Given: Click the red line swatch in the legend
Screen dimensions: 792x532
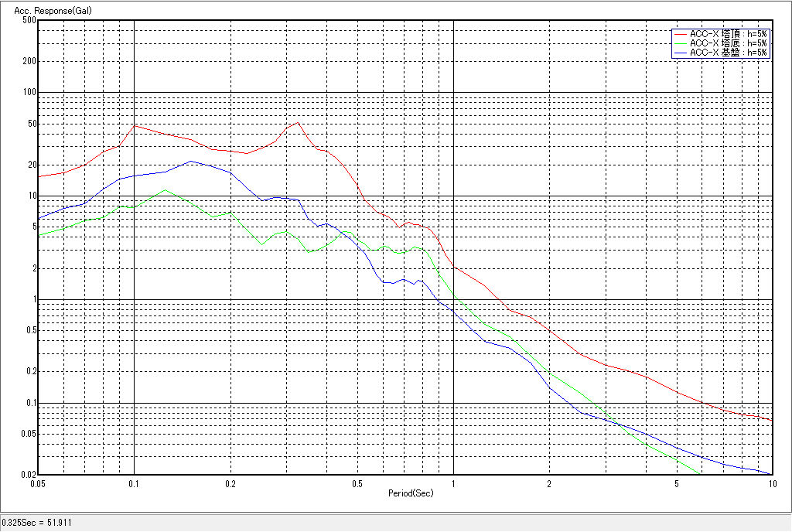Looking at the screenshot, I should 680,34.
